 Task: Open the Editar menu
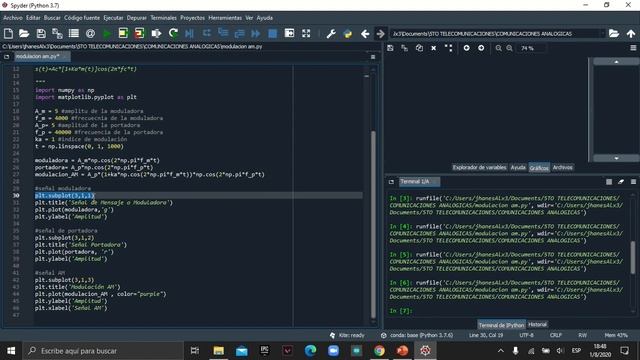click(33, 18)
